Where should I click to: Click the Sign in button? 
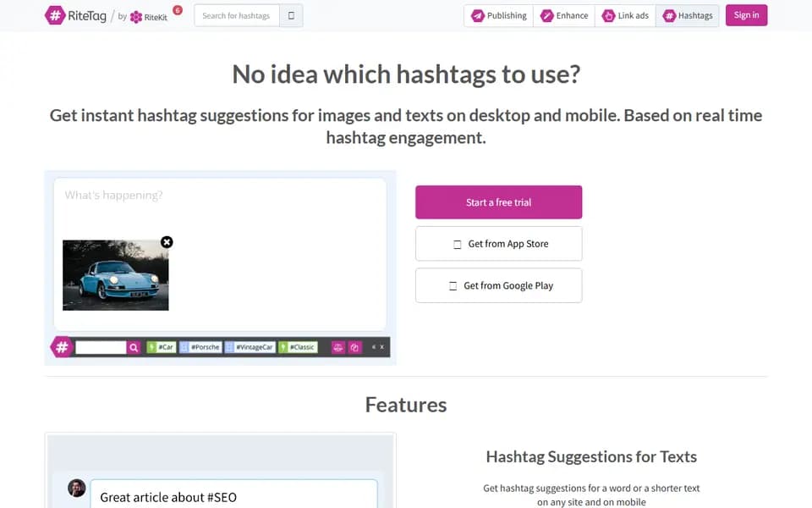(x=746, y=15)
